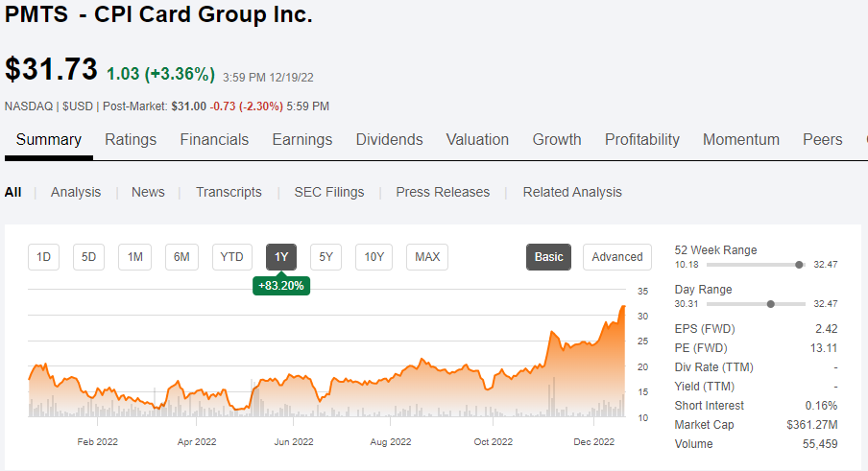Open the Financials tab
The image size is (868, 471).
click(214, 140)
